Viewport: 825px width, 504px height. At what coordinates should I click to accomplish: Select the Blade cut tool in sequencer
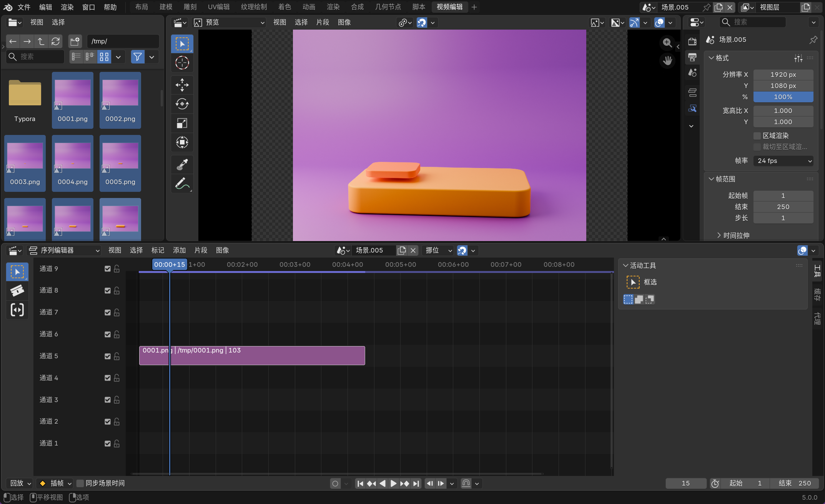coord(17,291)
